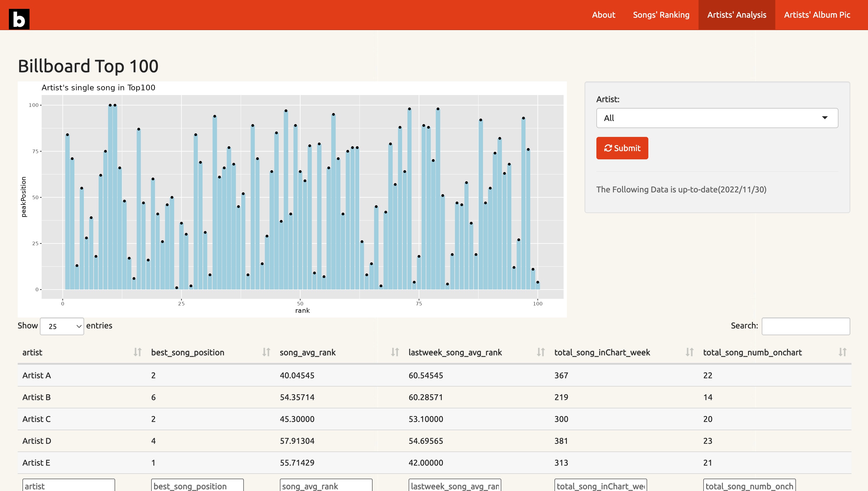The width and height of the screenshot is (868, 491).
Task: Sort table by artist column arrows
Action: pos(137,352)
